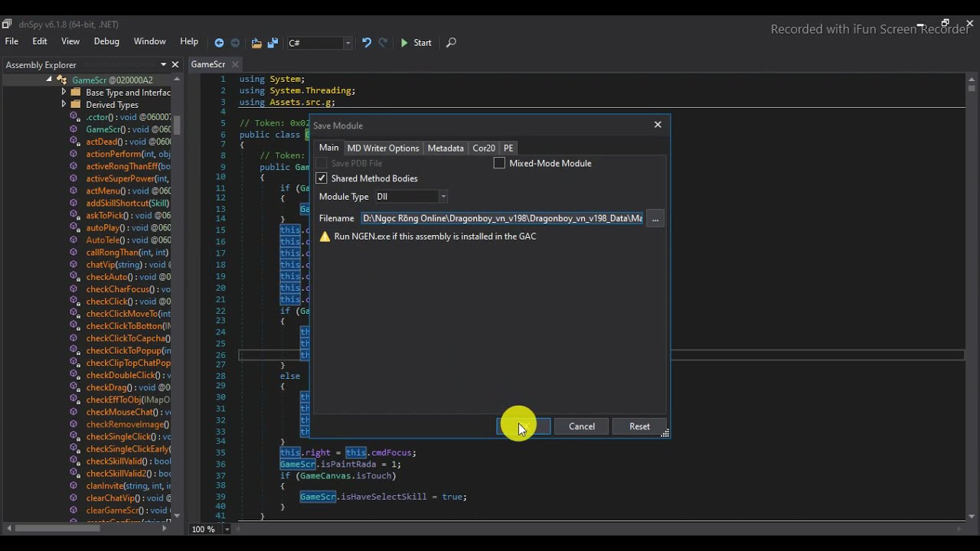Click the navigate forward arrow icon
The image size is (980, 551).
tap(235, 43)
